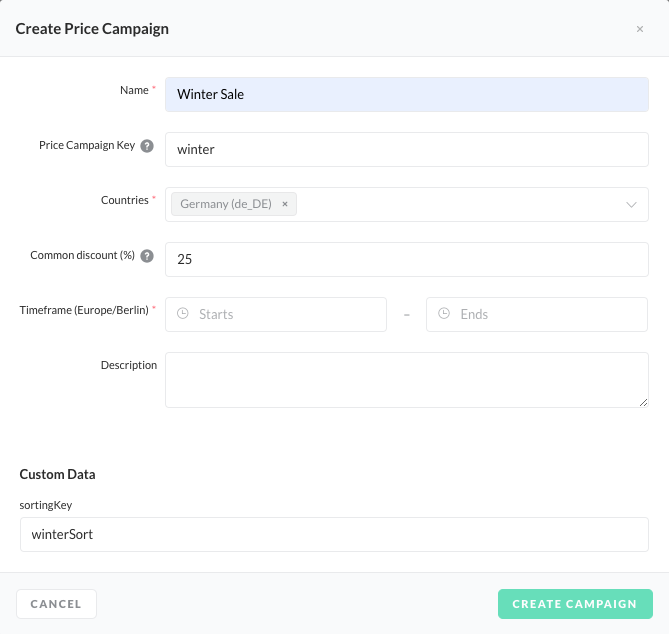The width and height of the screenshot is (669, 634).
Task: Close the Create Price Campaign dialog
Action: click(x=640, y=29)
